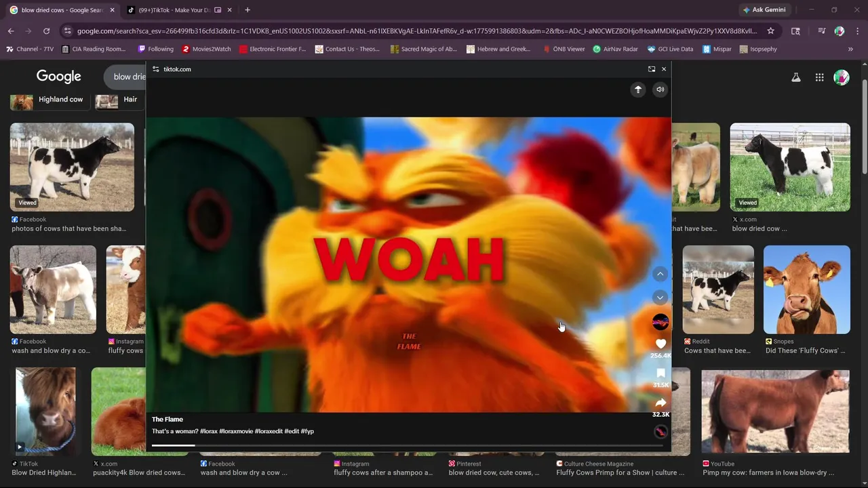Open the spinning sound disc icon
This screenshot has height=488, width=868.
pyautogui.click(x=660, y=432)
